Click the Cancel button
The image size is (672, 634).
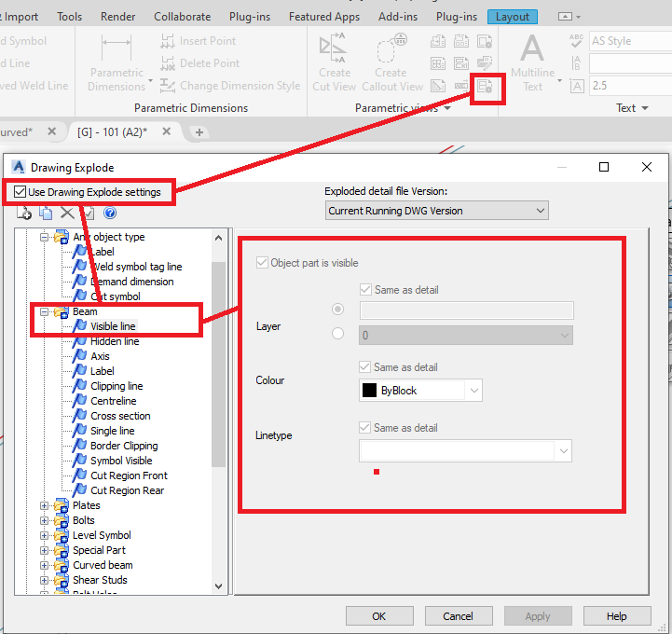[x=459, y=616]
